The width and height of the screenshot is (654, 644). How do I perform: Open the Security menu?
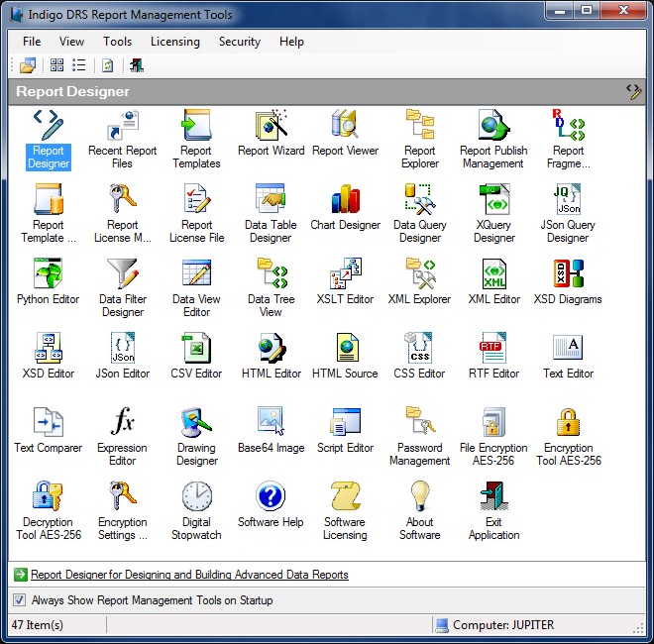240,42
